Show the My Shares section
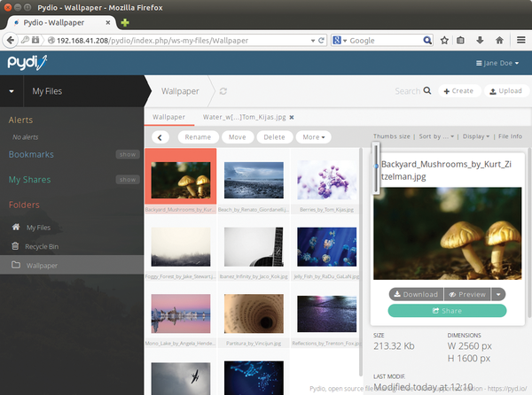The height and width of the screenshot is (395, 532). [x=128, y=180]
